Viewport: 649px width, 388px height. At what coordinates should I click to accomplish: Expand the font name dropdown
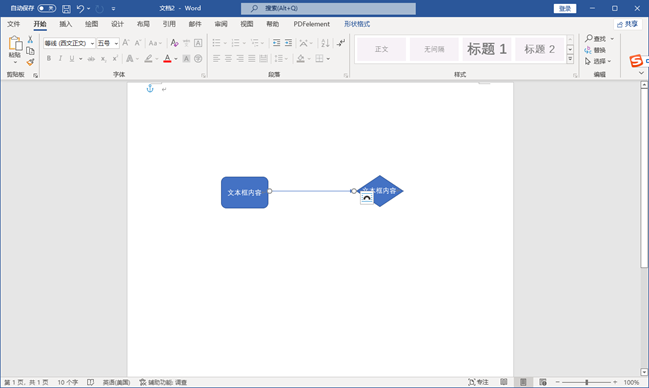[x=92, y=43]
